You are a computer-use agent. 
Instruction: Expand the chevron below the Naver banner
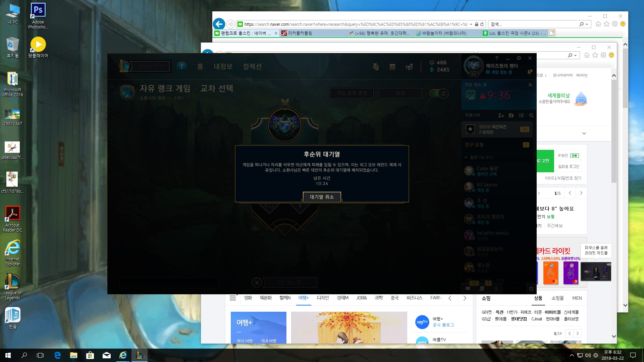coord(584,133)
